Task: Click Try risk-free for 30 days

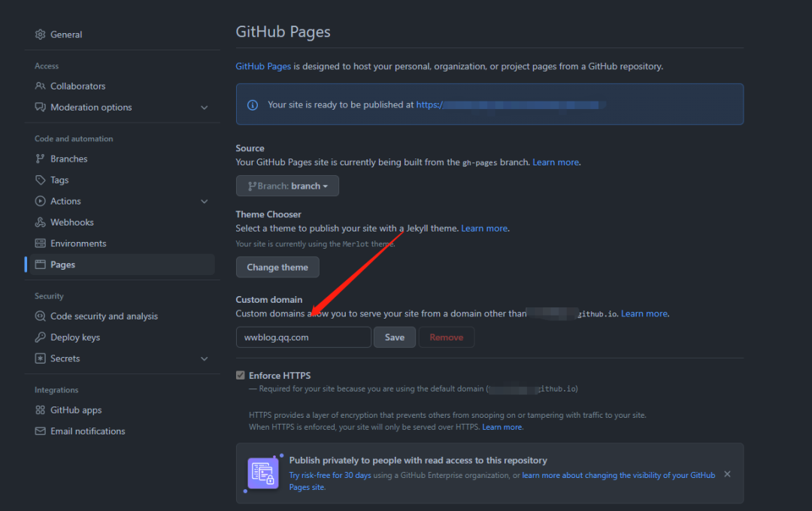Action: point(330,475)
